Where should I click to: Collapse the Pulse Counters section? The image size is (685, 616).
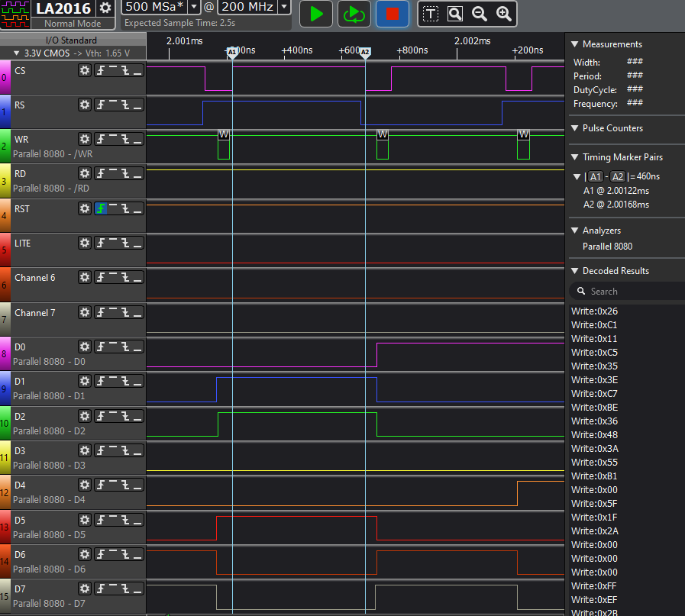(x=575, y=128)
